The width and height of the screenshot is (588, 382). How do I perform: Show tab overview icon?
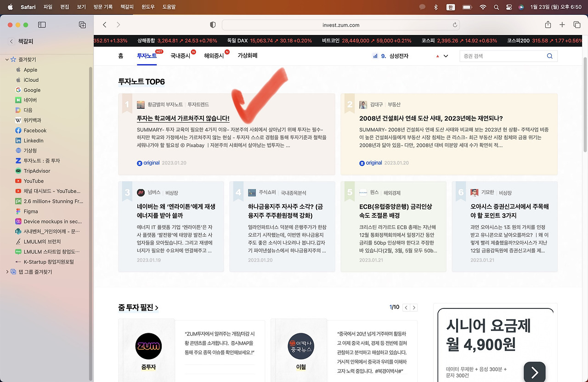[x=577, y=25]
